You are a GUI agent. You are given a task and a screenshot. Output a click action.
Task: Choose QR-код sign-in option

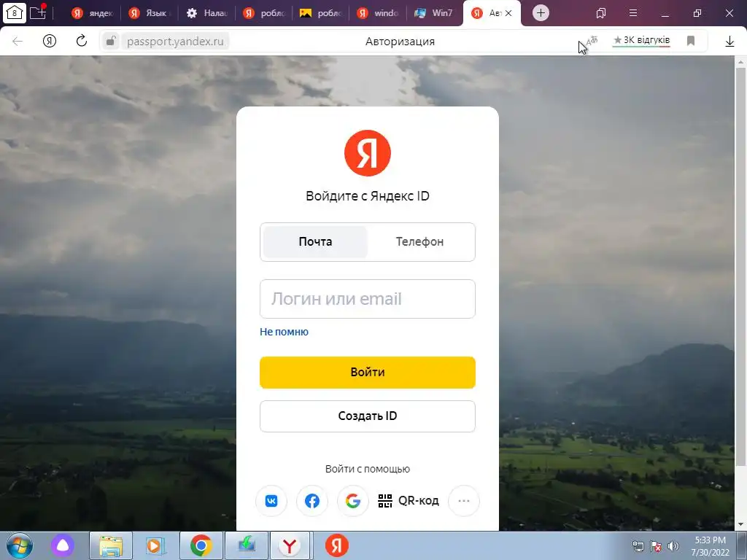[x=409, y=501]
